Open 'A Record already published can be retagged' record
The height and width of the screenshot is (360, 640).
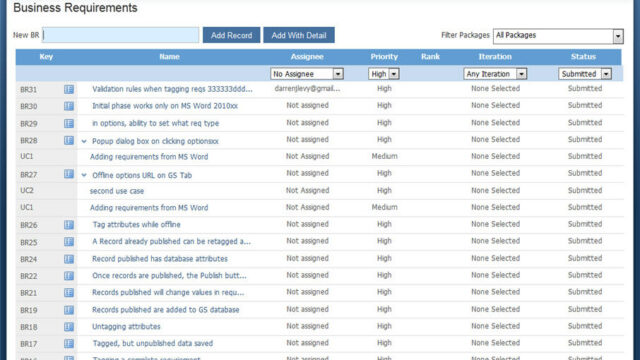tap(171, 242)
